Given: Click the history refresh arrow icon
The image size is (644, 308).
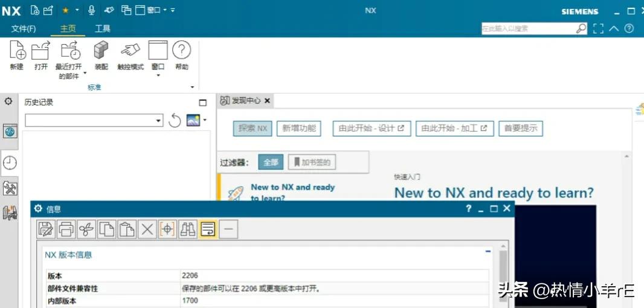Looking at the screenshot, I should coord(175,120).
